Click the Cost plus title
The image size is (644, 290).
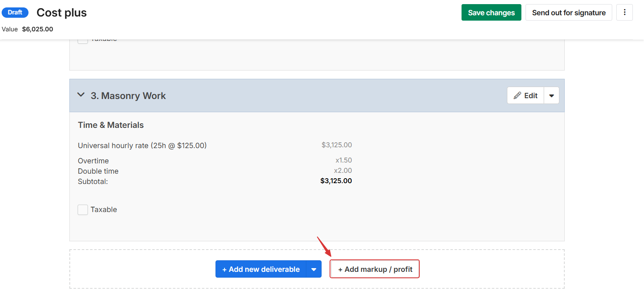[62, 13]
